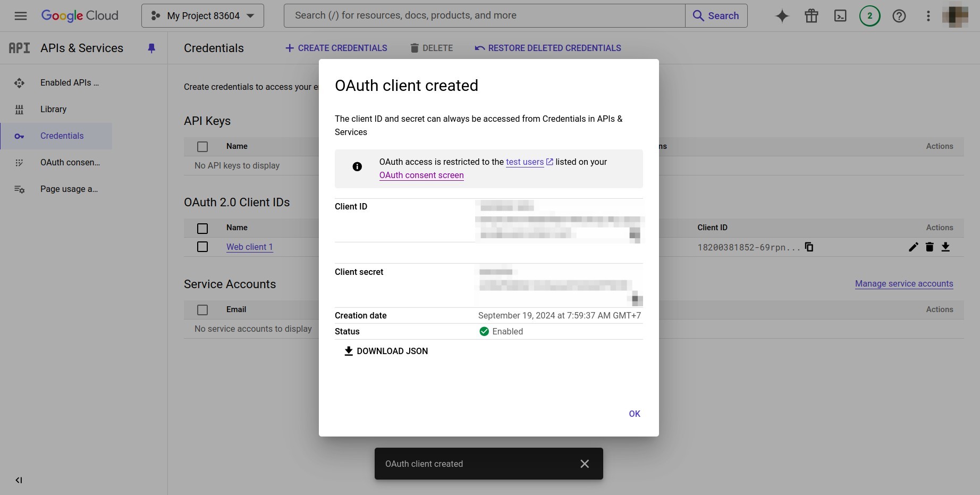
Task: Download Web client 1 credentials with download arrow
Action: tap(946, 247)
